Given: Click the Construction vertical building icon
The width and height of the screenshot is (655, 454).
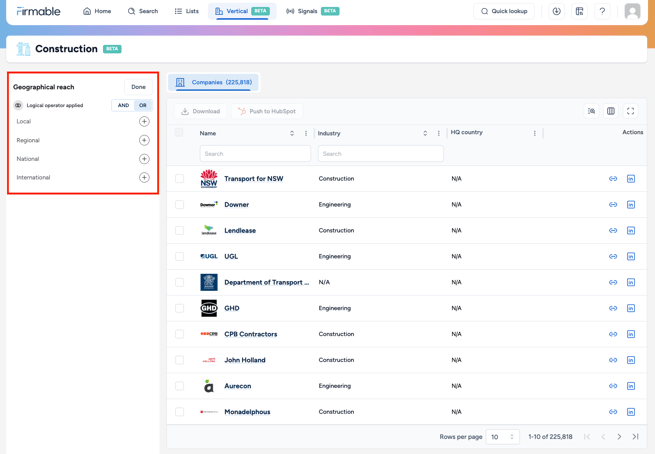Looking at the screenshot, I should [x=23, y=49].
